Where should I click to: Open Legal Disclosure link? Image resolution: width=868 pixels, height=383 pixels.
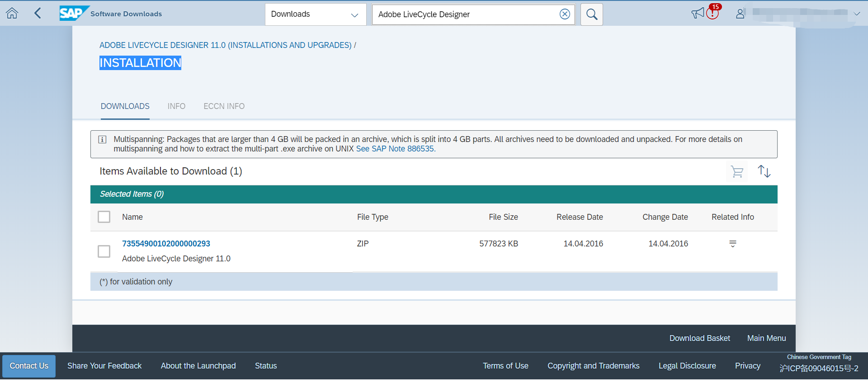[x=687, y=366]
